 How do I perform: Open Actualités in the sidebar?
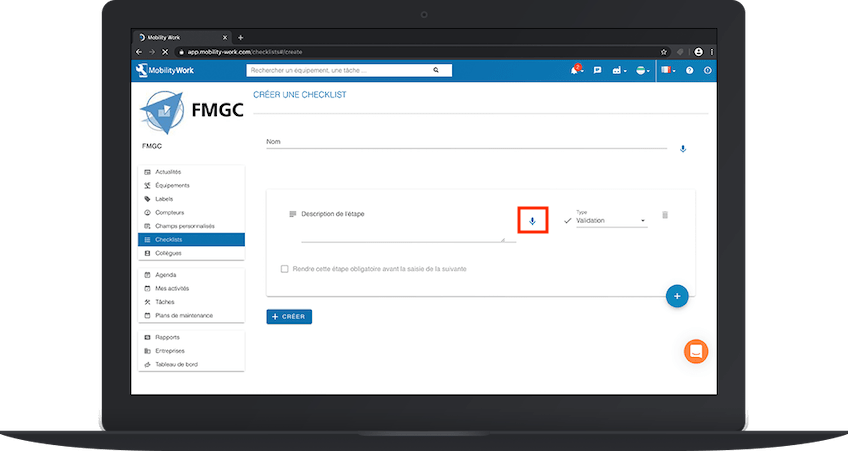(191, 172)
